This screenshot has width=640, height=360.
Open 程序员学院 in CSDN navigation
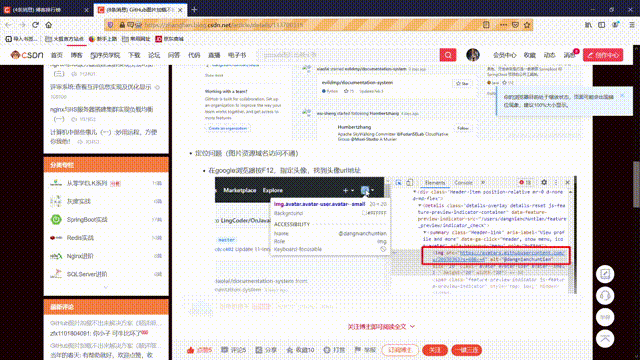pos(105,55)
